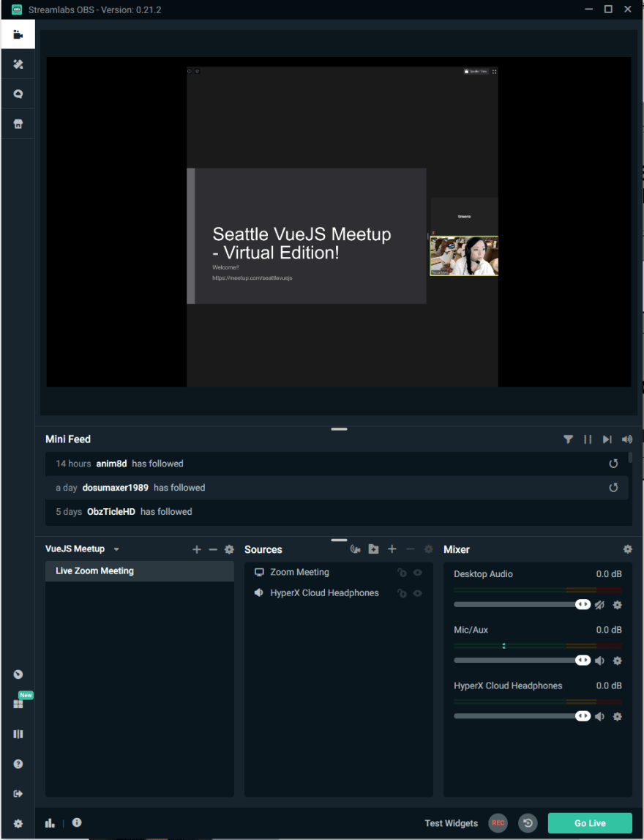Open the Themes brush icon in sidebar

18,64
